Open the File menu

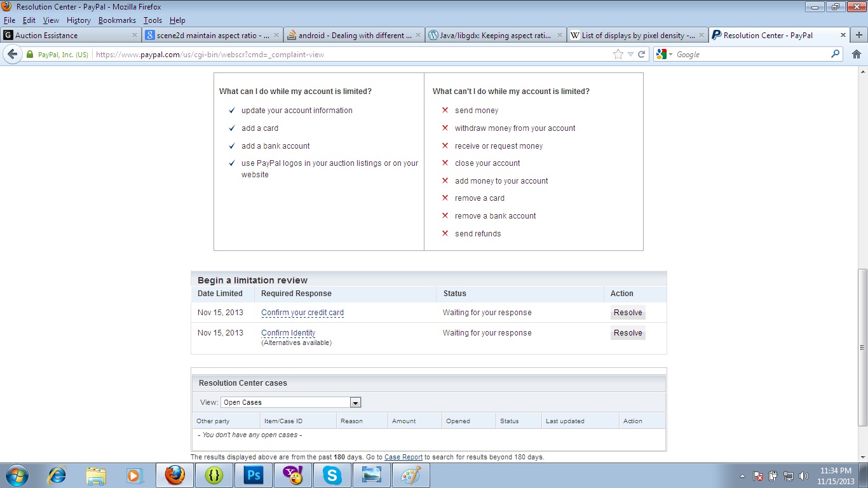click(9, 20)
